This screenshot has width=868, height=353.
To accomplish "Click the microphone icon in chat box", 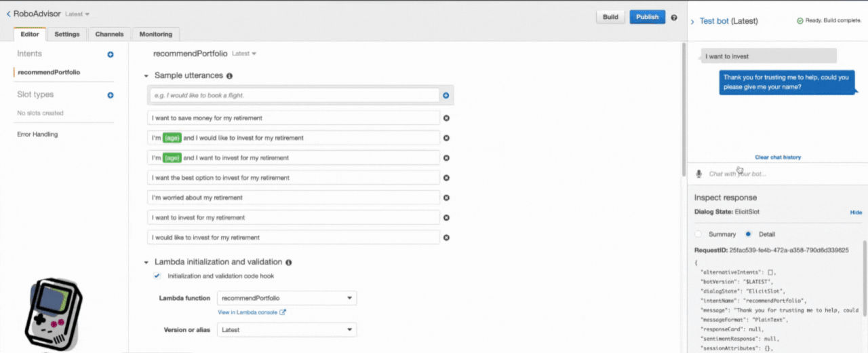I will 699,174.
